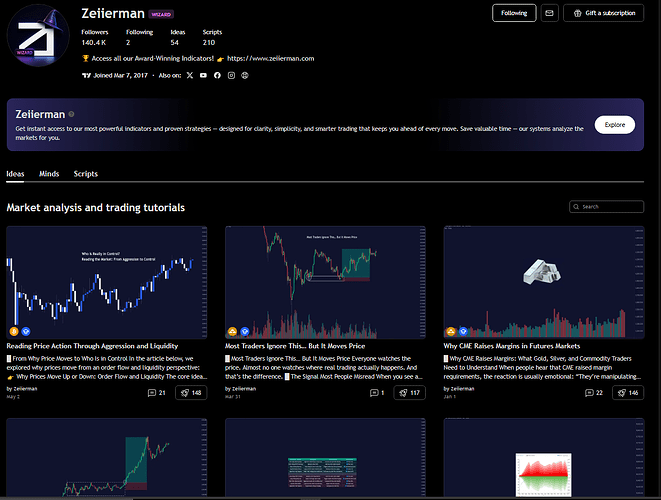Screen dimensions: 661x500
Task: Boost the Reading Price Action idea
Action: click(191, 393)
